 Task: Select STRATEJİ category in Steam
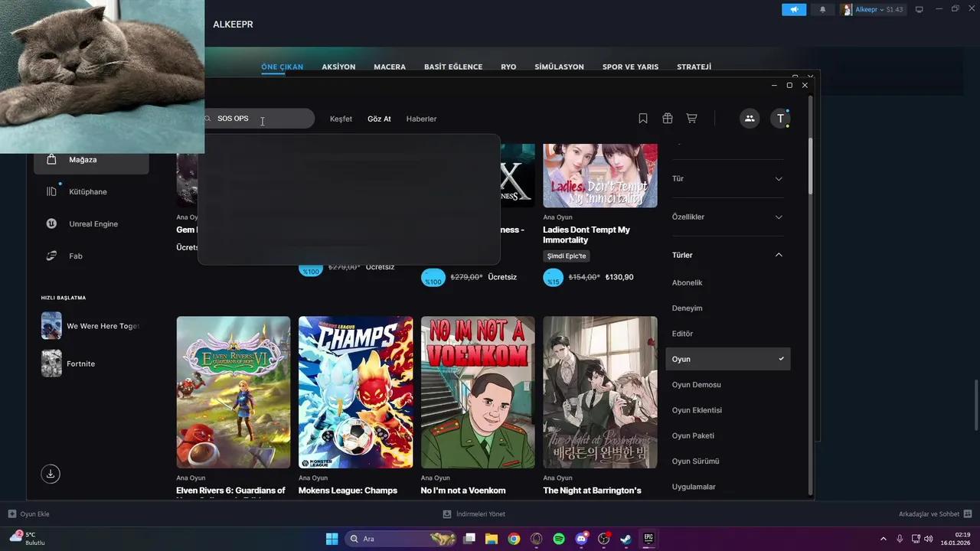click(694, 67)
